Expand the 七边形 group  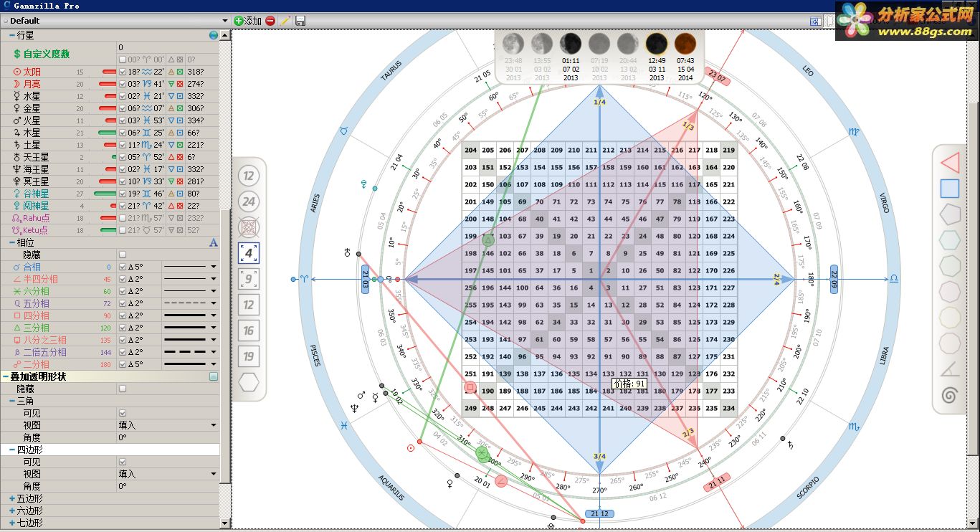(11, 523)
